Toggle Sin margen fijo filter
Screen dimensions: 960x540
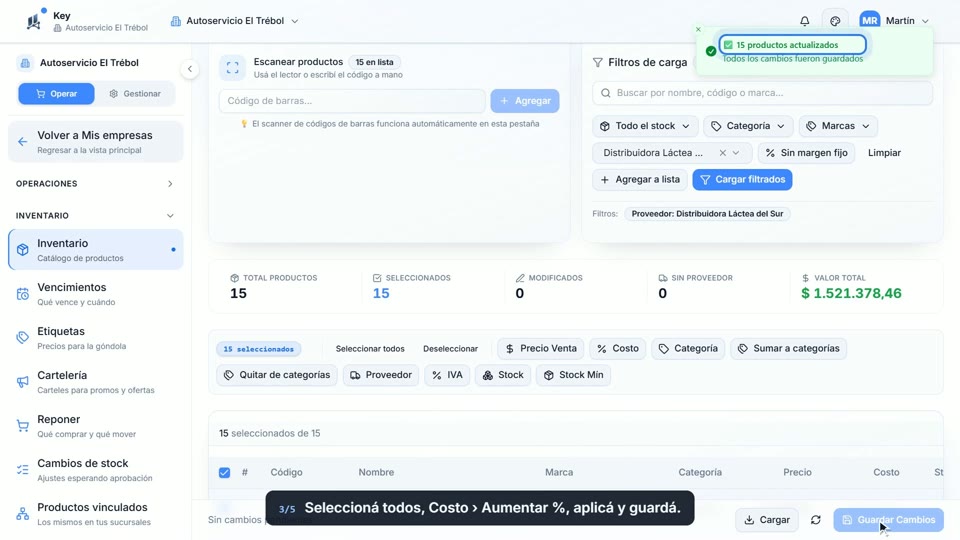(806, 153)
